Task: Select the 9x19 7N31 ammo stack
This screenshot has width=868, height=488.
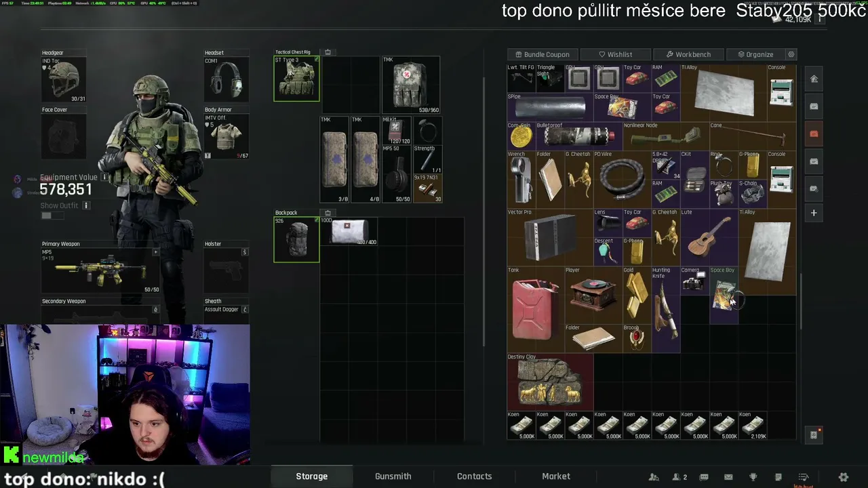Action: point(427,188)
